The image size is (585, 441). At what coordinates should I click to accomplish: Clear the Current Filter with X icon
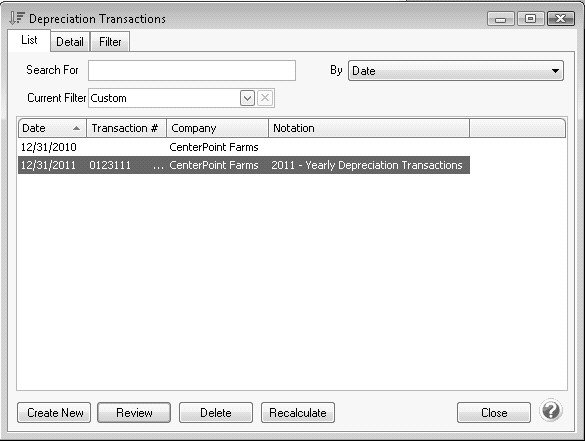[x=265, y=98]
